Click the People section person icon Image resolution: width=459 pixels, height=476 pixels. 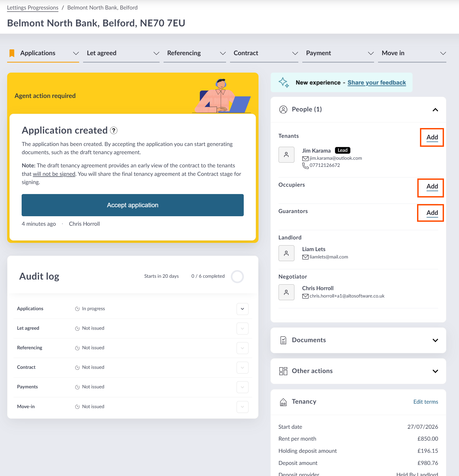point(283,109)
